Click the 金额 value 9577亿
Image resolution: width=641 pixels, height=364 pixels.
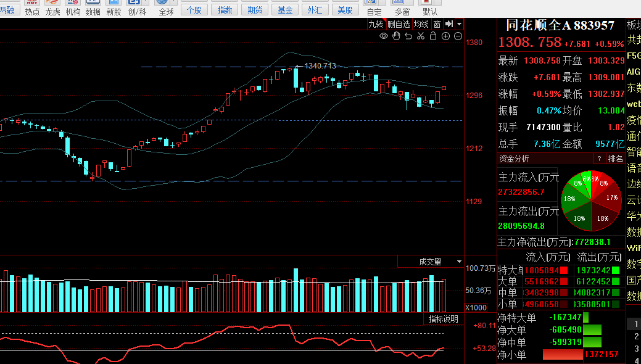pos(610,144)
